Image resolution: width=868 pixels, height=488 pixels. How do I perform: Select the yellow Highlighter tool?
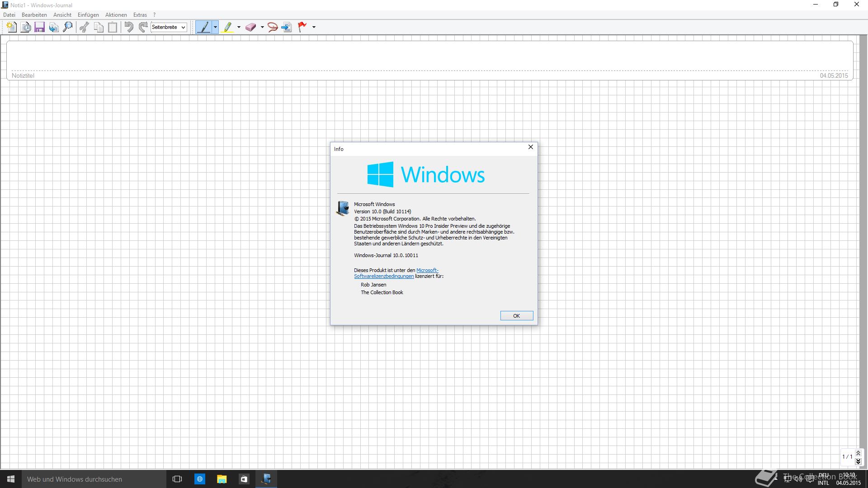pyautogui.click(x=227, y=27)
